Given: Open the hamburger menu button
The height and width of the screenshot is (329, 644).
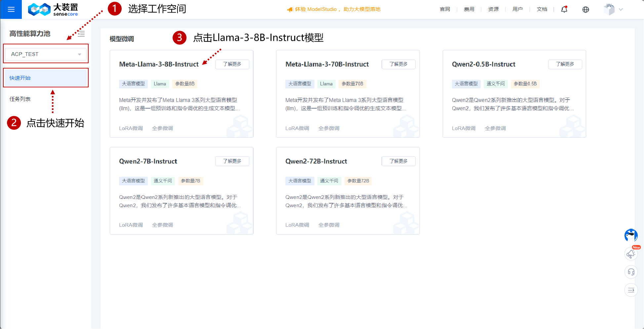Looking at the screenshot, I should [x=11, y=9].
